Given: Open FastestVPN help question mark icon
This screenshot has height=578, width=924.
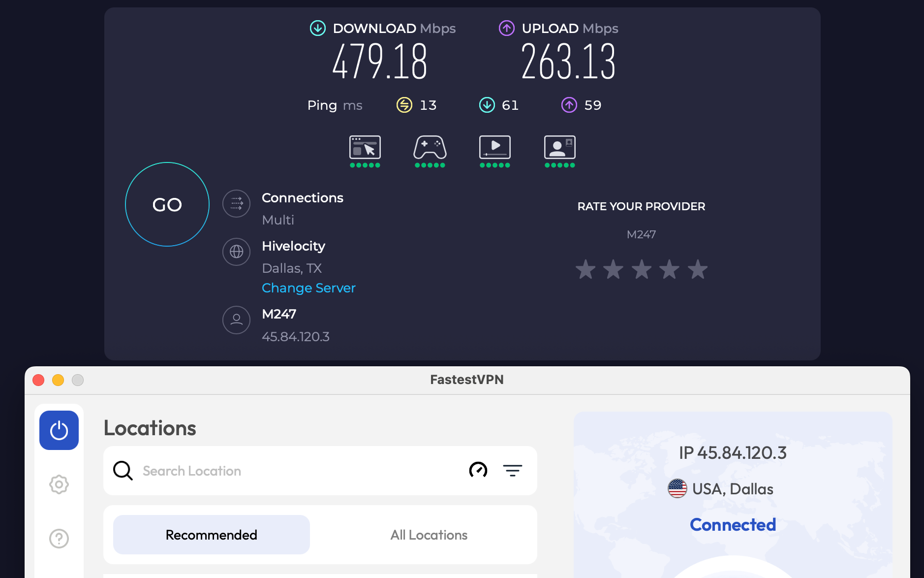Looking at the screenshot, I should (x=59, y=539).
